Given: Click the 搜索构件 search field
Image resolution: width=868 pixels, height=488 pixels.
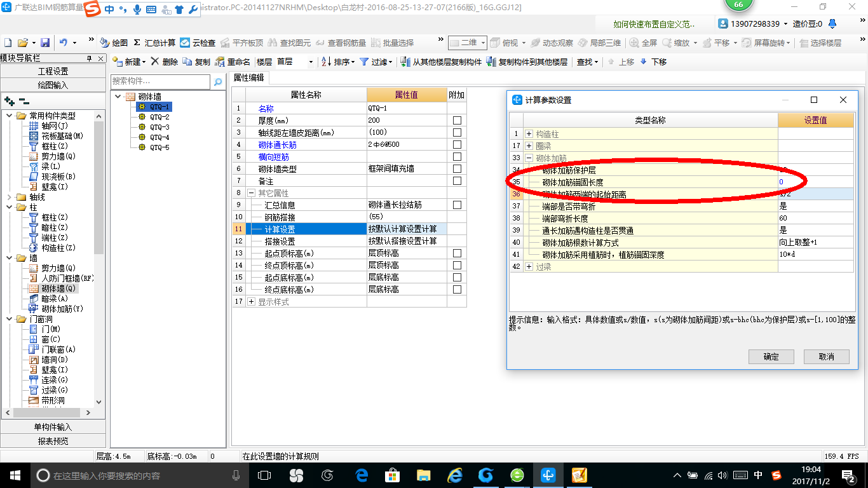Looking at the screenshot, I should 160,81.
